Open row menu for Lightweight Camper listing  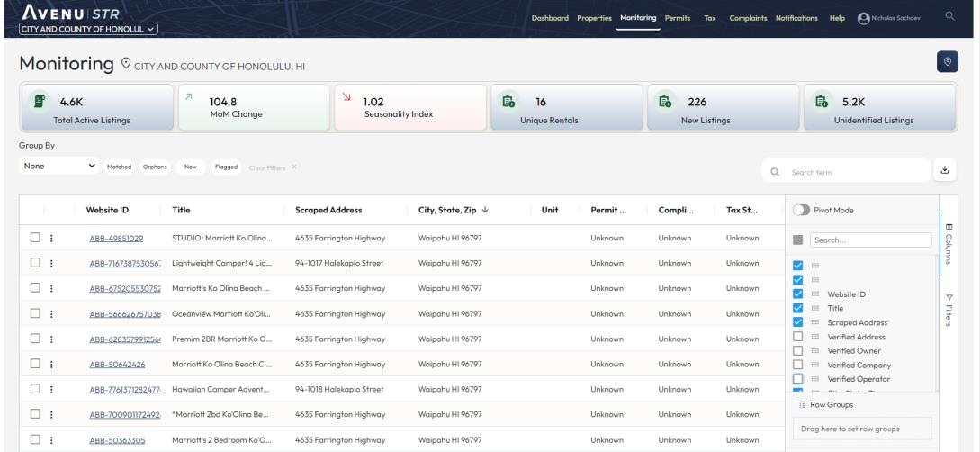51,263
